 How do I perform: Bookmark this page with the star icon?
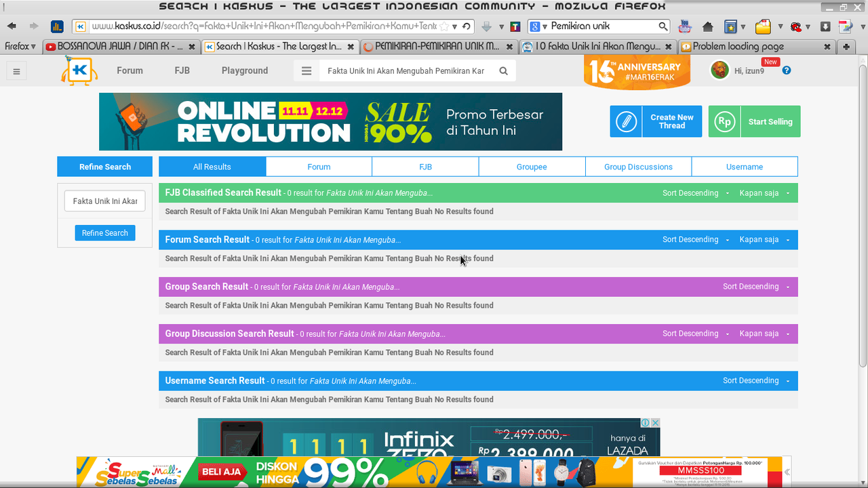tap(444, 26)
